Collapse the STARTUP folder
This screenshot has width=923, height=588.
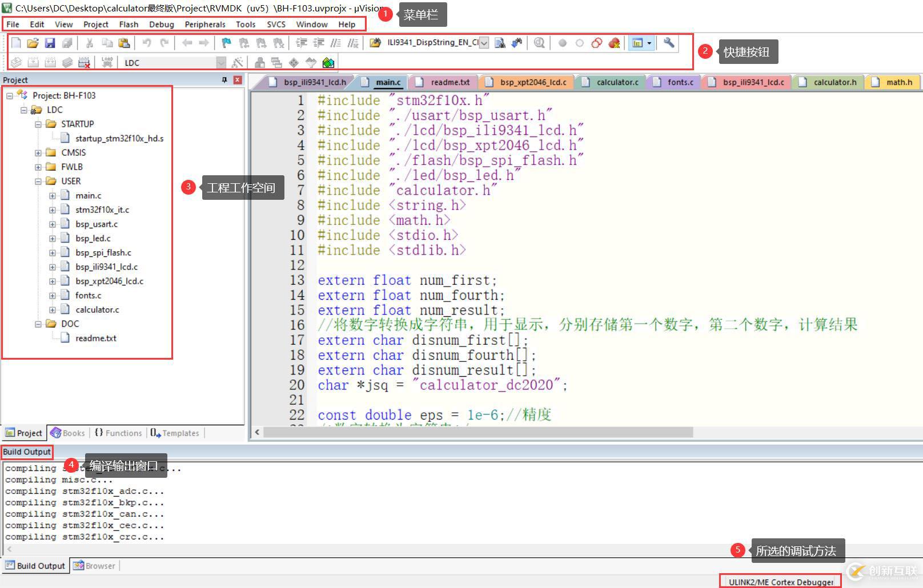point(38,124)
